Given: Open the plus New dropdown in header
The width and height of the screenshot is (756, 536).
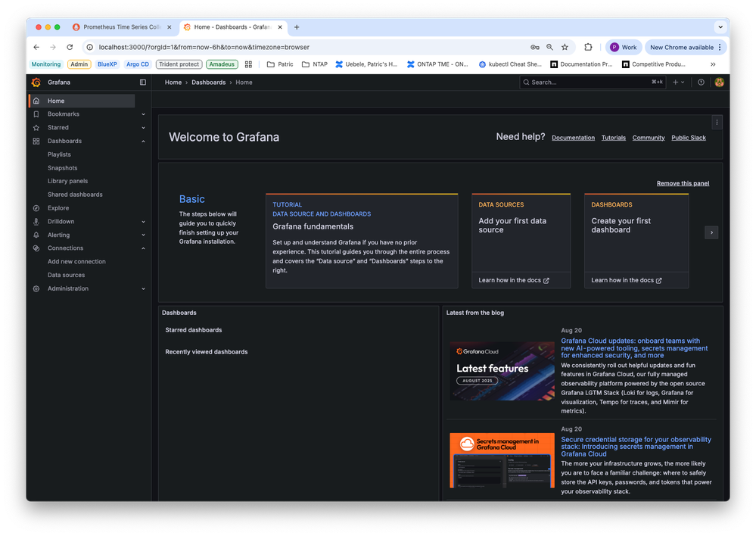Looking at the screenshot, I should tap(678, 83).
